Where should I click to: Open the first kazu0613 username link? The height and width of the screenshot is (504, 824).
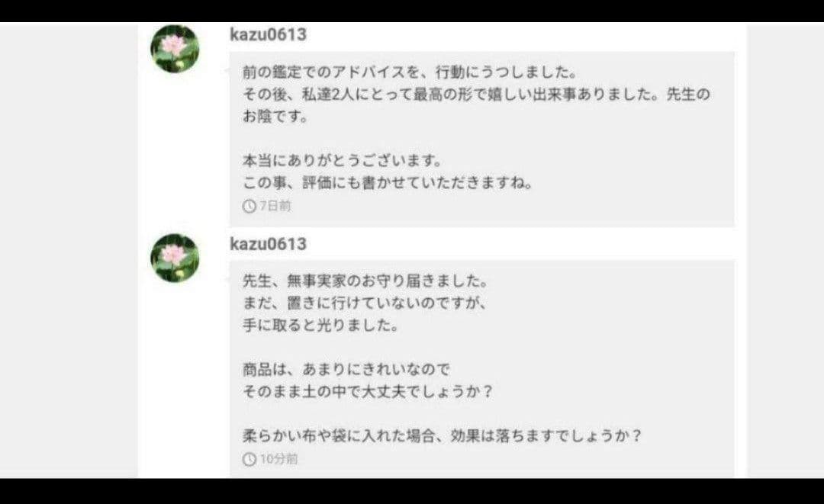coord(268,34)
